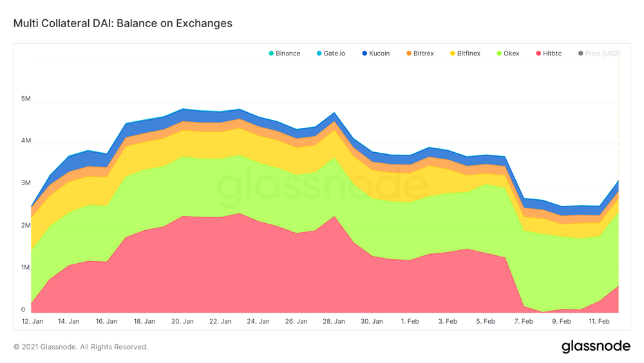Click the Binance teal legend dot

(271, 54)
